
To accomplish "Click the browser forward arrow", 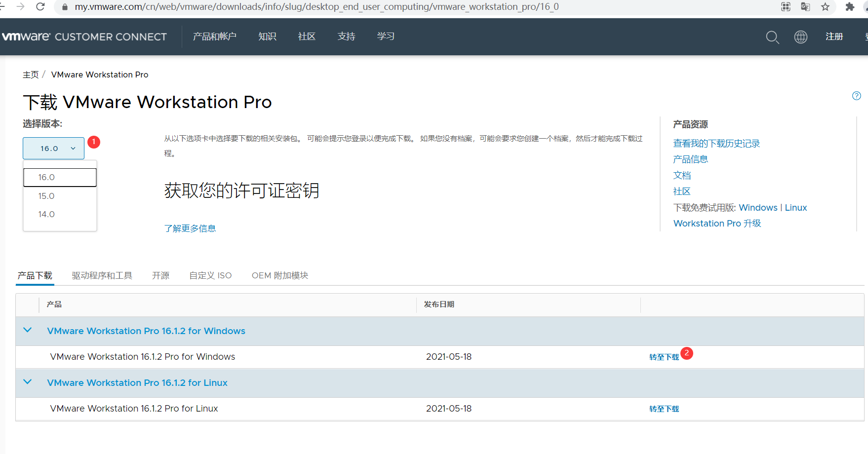I will coord(20,6).
